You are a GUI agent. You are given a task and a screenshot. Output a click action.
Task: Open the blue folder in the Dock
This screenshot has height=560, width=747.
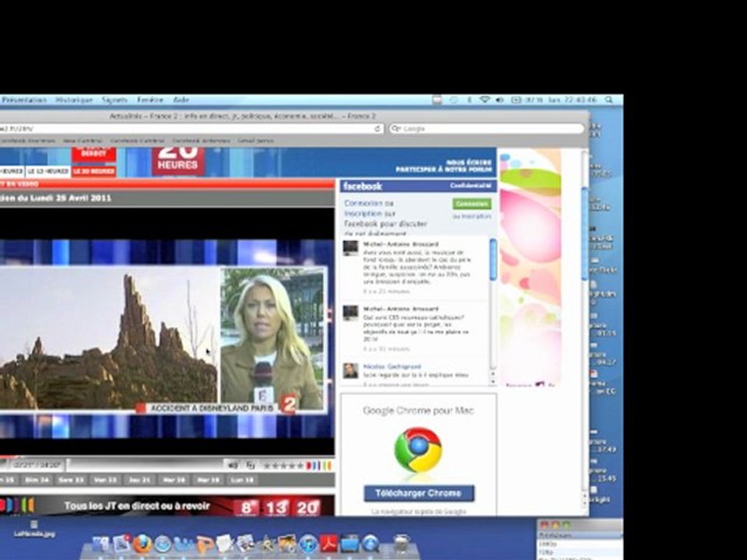349,544
